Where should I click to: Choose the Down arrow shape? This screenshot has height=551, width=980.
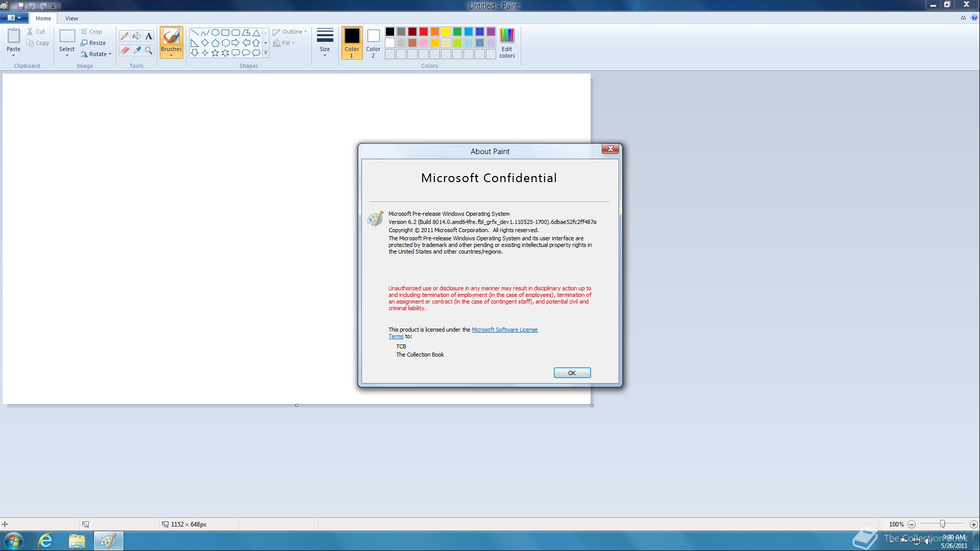[194, 53]
